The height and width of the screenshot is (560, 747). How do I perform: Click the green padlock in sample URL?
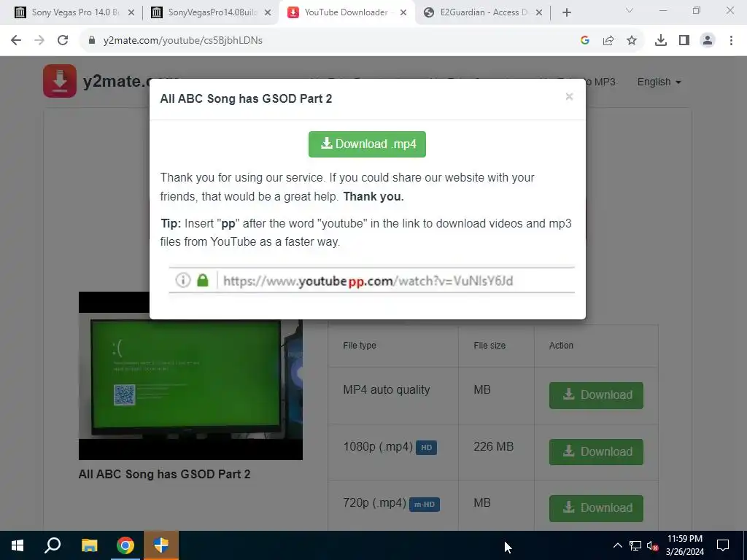click(203, 280)
